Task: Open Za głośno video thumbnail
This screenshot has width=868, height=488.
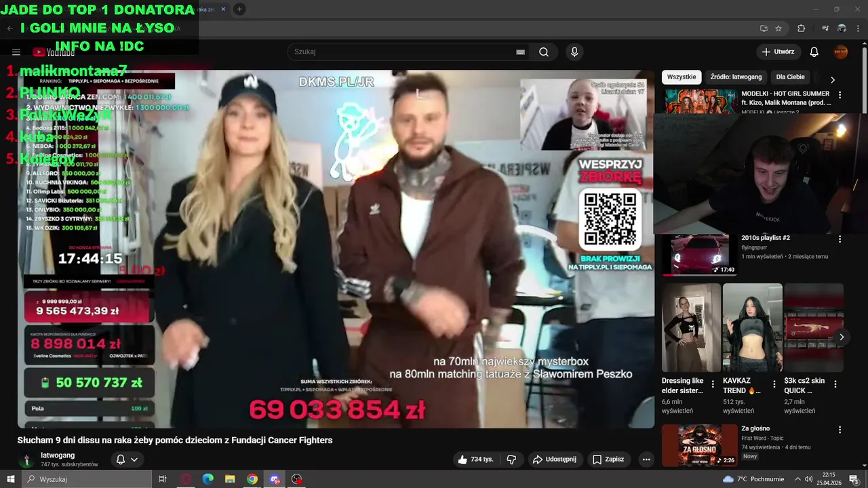Action: (700, 445)
